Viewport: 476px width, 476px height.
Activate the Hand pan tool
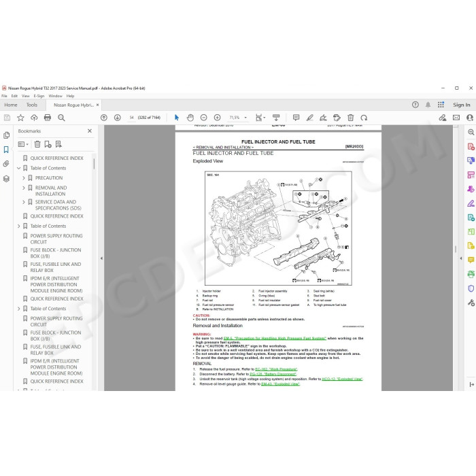coord(190,118)
